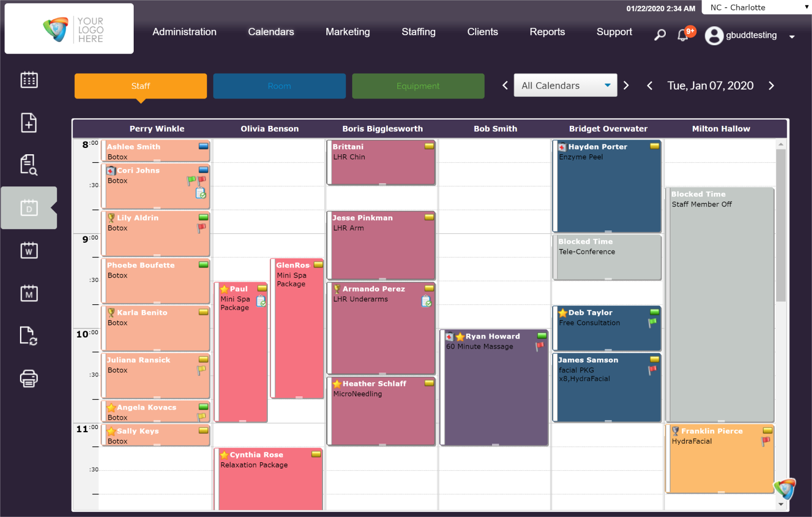The image size is (812, 517).
Task: Expand the All Calendars dropdown
Action: [565, 85]
